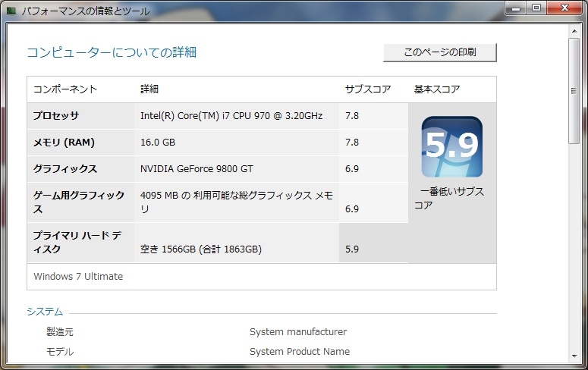Click 空き 1566GB disk space text
This screenshot has width=588, height=370.
(201, 249)
